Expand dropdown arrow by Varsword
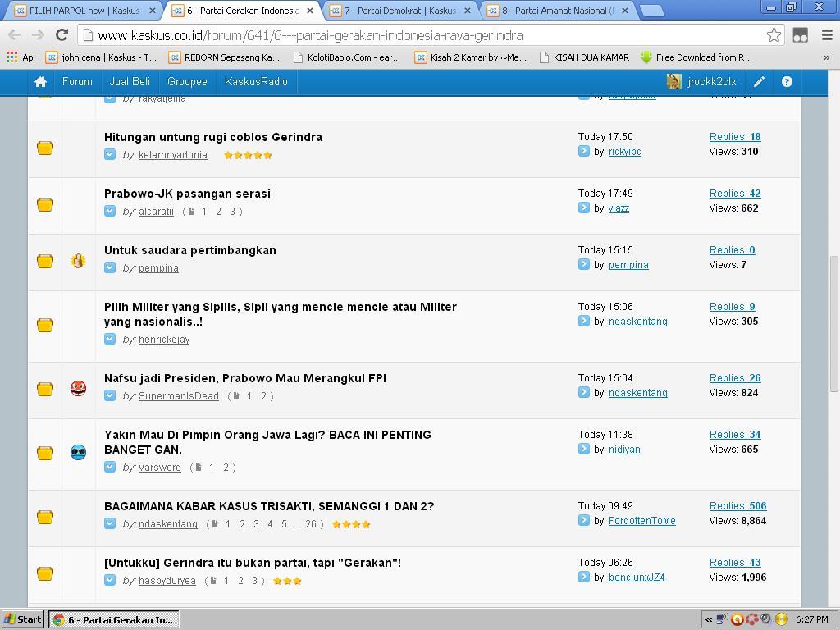 click(x=110, y=467)
